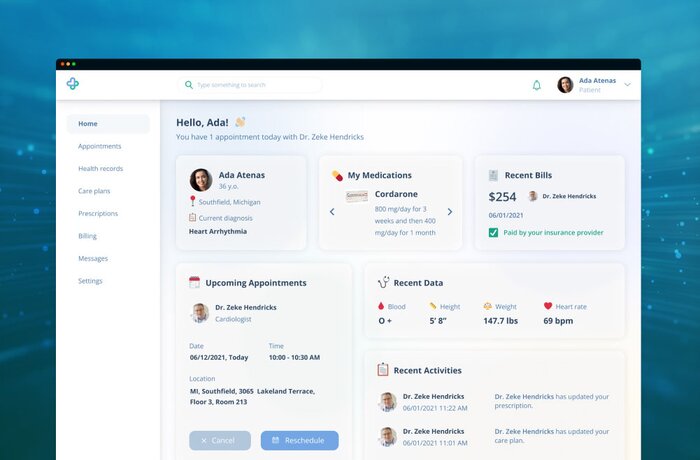Click the medical cross logo icon
The image size is (700, 460).
coord(73,84)
